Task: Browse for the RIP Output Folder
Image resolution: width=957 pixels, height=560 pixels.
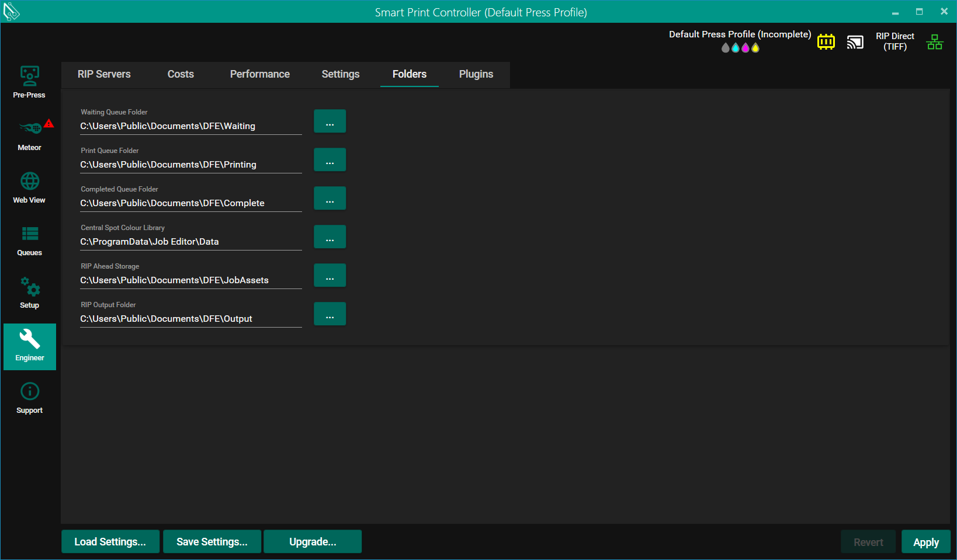Action: (330, 314)
